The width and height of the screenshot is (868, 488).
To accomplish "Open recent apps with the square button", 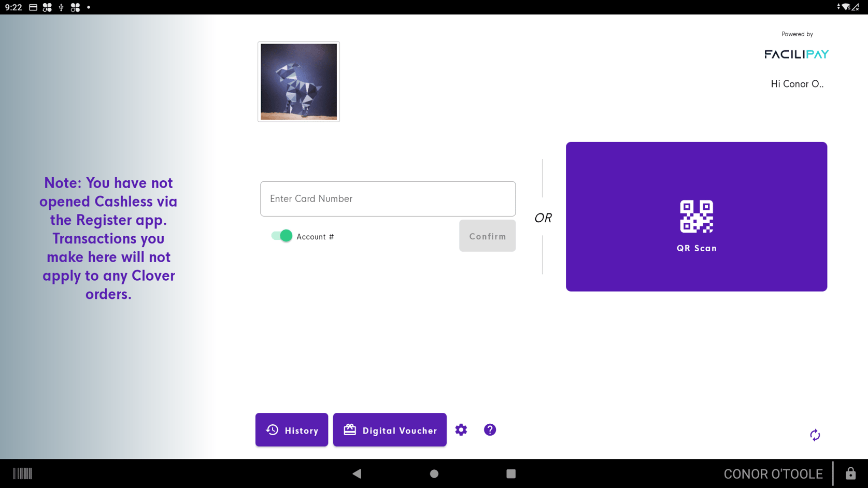I will coord(511,473).
